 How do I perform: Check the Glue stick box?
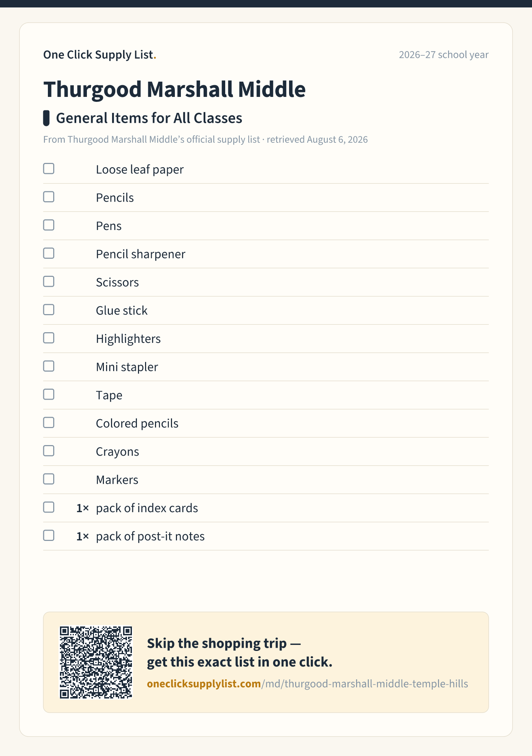49,310
